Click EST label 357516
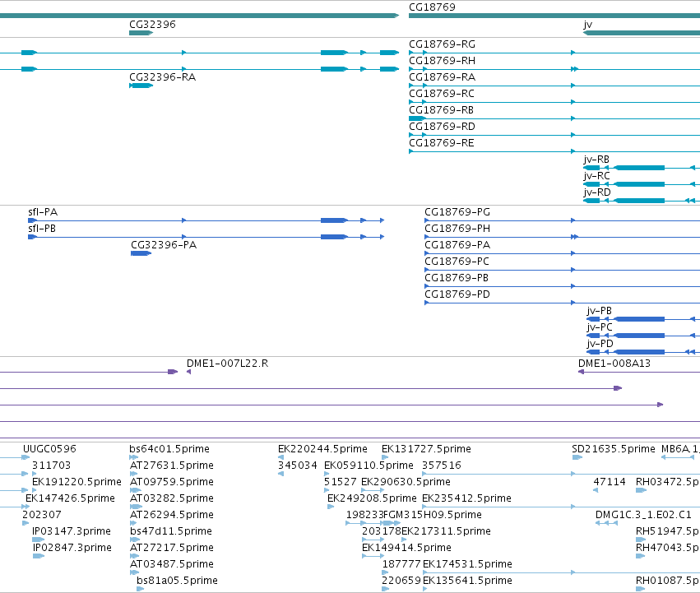700x593 pixels. click(x=442, y=466)
